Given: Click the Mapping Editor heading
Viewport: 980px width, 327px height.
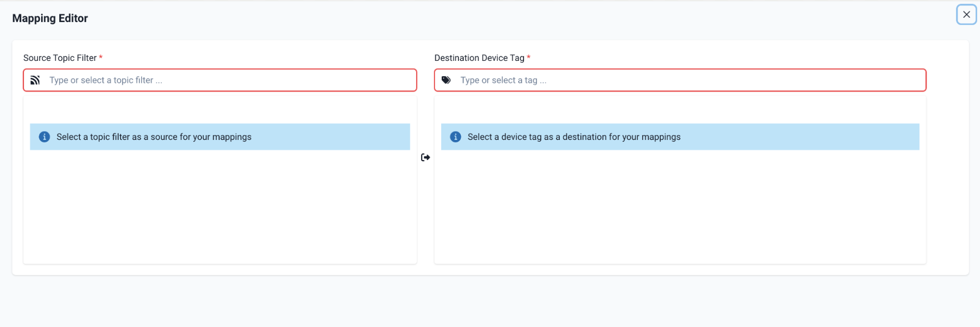Looking at the screenshot, I should point(50,18).
